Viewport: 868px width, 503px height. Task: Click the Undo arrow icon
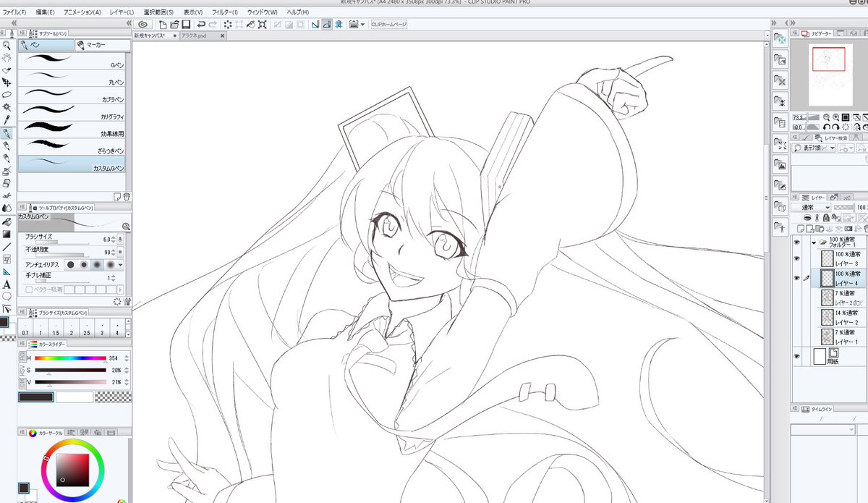click(x=201, y=24)
